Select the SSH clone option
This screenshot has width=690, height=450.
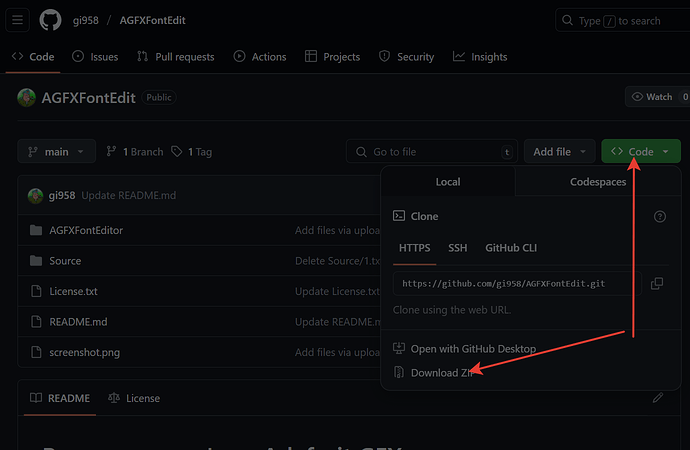pyautogui.click(x=458, y=248)
